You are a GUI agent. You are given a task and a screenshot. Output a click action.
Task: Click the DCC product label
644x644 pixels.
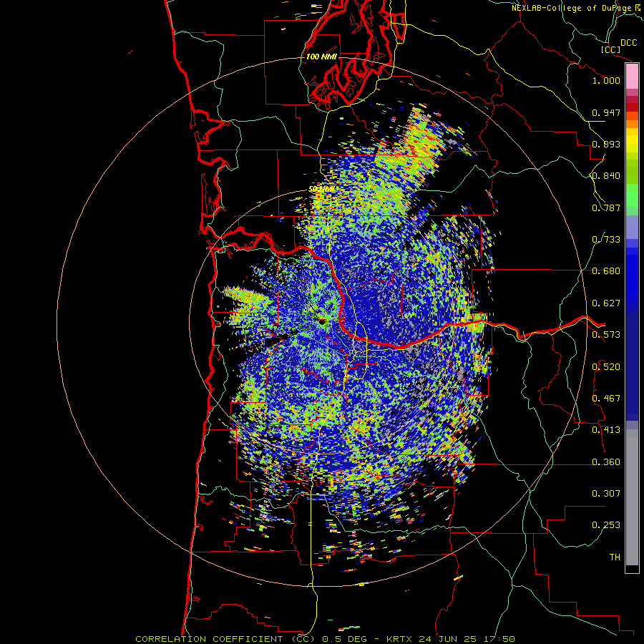pyautogui.click(x=628, y=43)
